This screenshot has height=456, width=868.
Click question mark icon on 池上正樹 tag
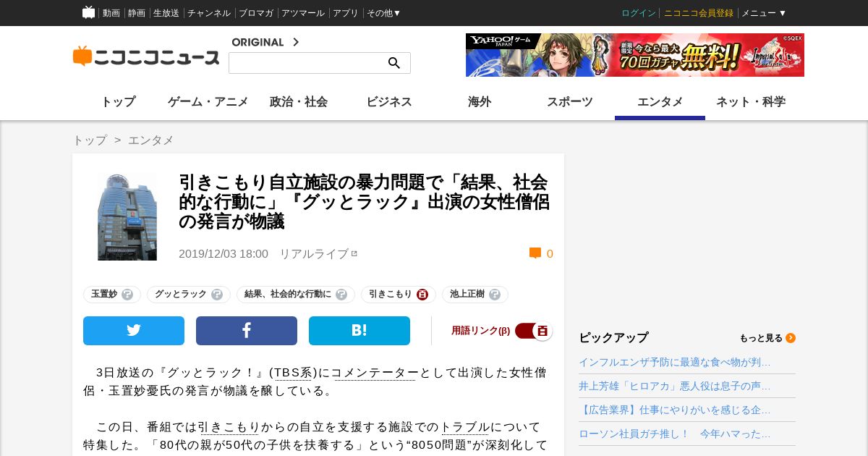[495, 295]
